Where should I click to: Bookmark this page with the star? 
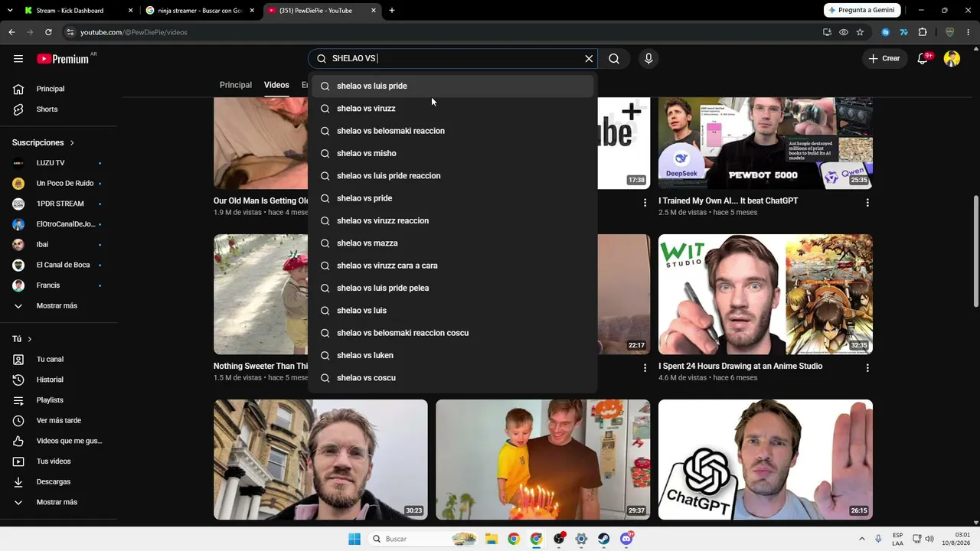(x=860, y=32)
